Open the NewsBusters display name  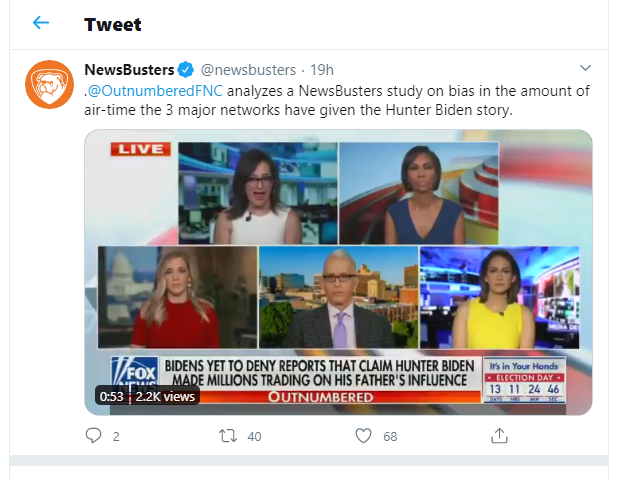129,70
